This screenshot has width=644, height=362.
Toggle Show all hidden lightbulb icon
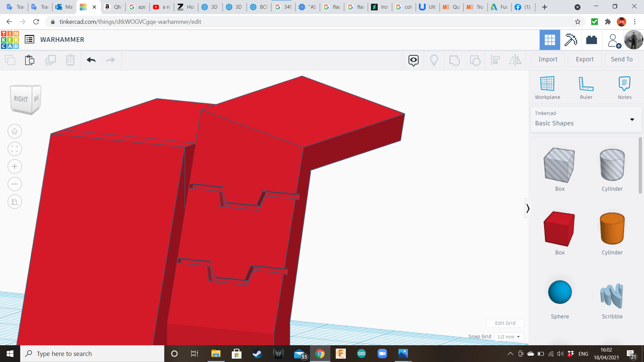[434, 60]
